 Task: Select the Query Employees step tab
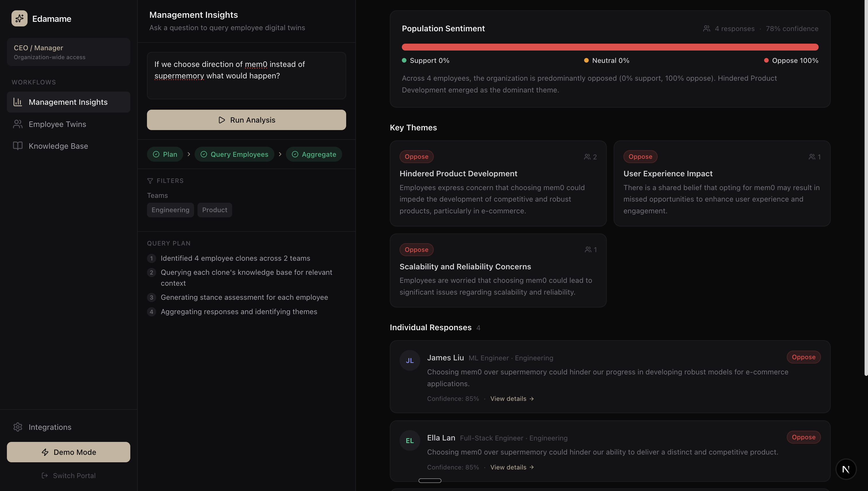point(234,154)
